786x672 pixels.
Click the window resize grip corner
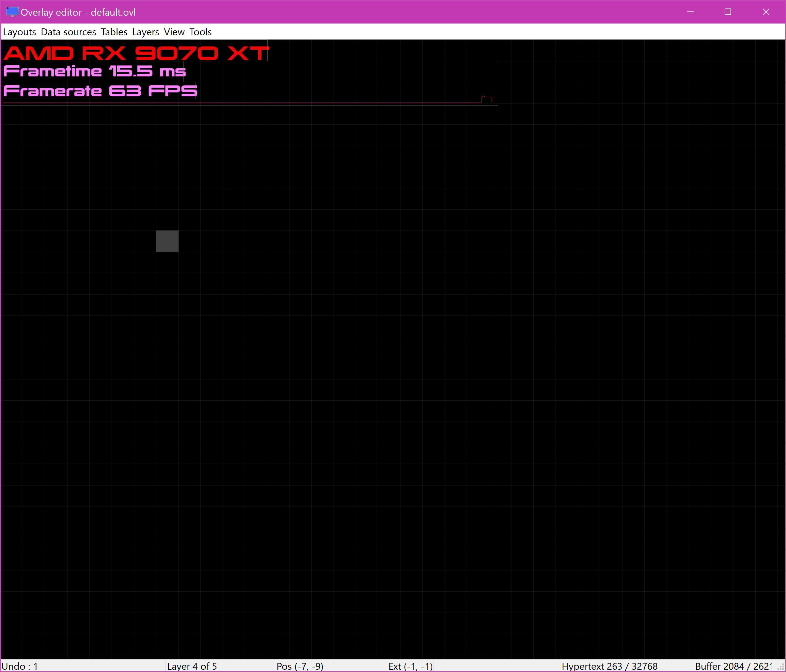tap(781, 667)
